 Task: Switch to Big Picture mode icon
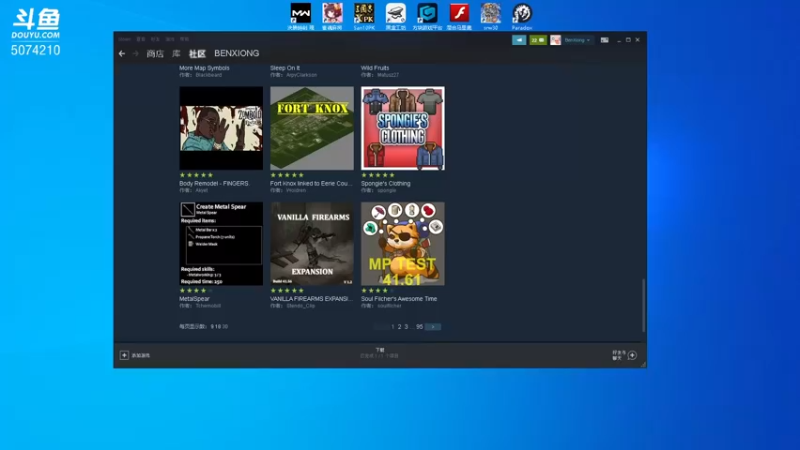coord(605,40)
